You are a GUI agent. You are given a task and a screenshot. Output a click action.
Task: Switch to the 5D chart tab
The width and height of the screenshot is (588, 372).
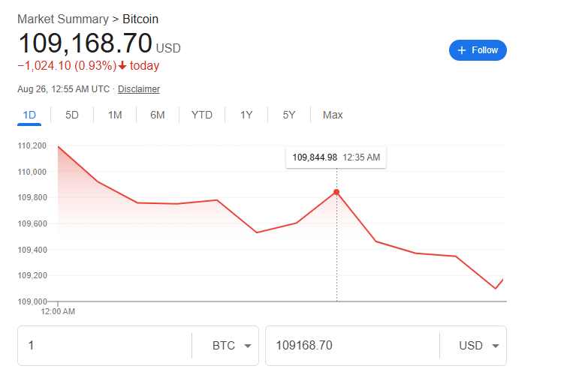(72, 115)
